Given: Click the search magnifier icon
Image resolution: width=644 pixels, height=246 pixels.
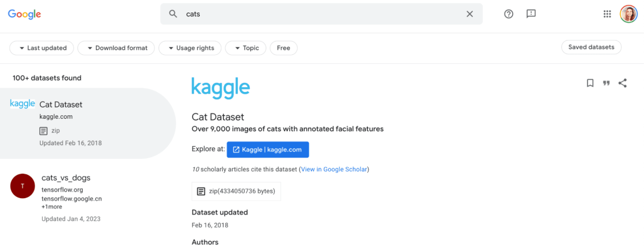Looking at the screenshot, I should click(174, 14).
